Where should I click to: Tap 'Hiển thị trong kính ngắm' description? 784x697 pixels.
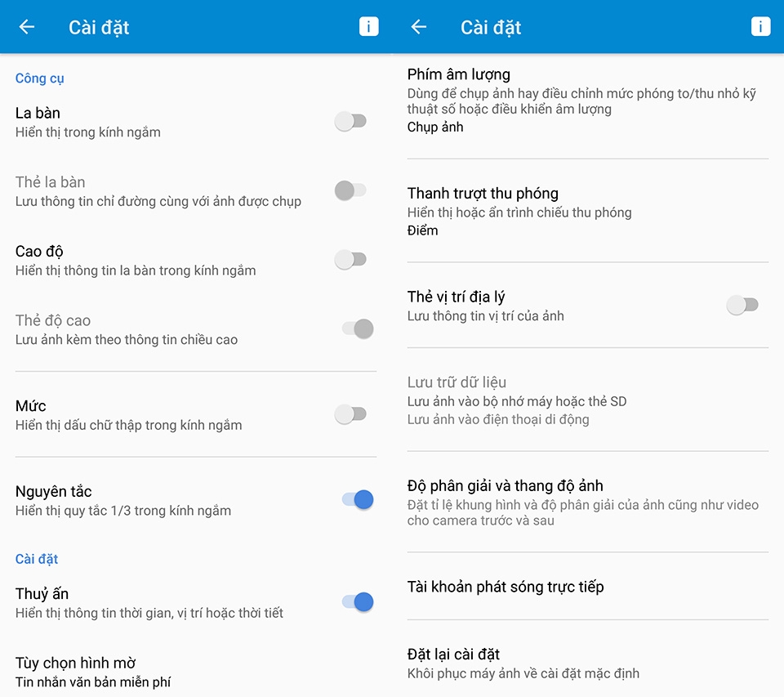88,132
